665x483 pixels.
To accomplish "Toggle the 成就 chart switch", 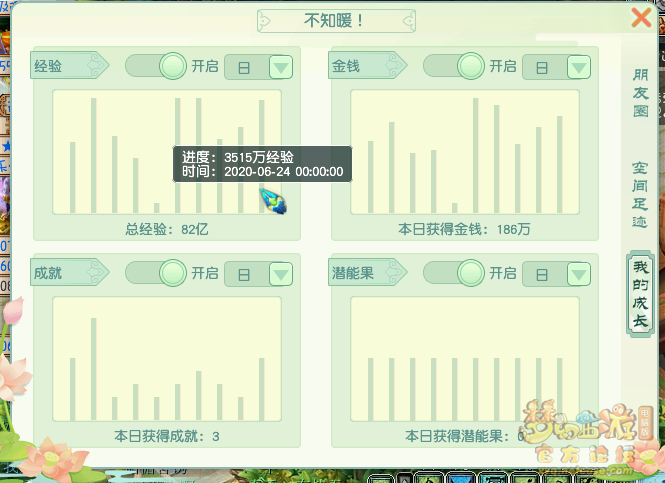I will pyautogui.click(x=157, y=273).
